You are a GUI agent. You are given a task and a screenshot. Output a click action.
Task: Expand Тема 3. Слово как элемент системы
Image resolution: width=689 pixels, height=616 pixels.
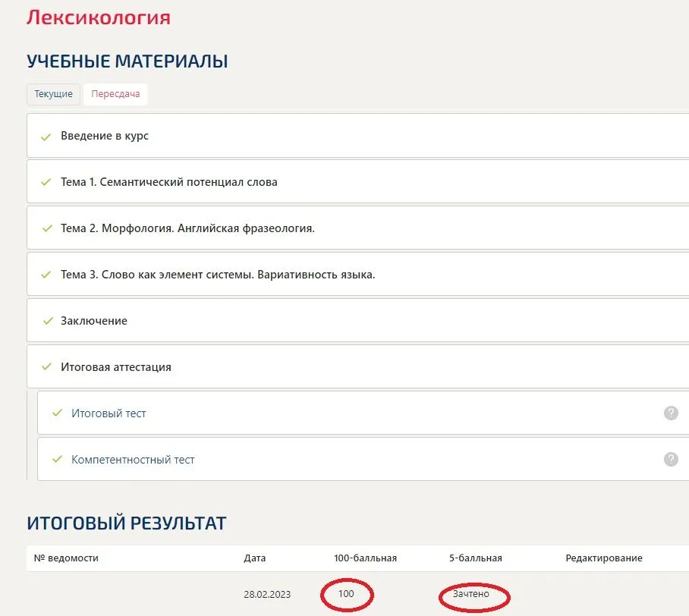218,275
